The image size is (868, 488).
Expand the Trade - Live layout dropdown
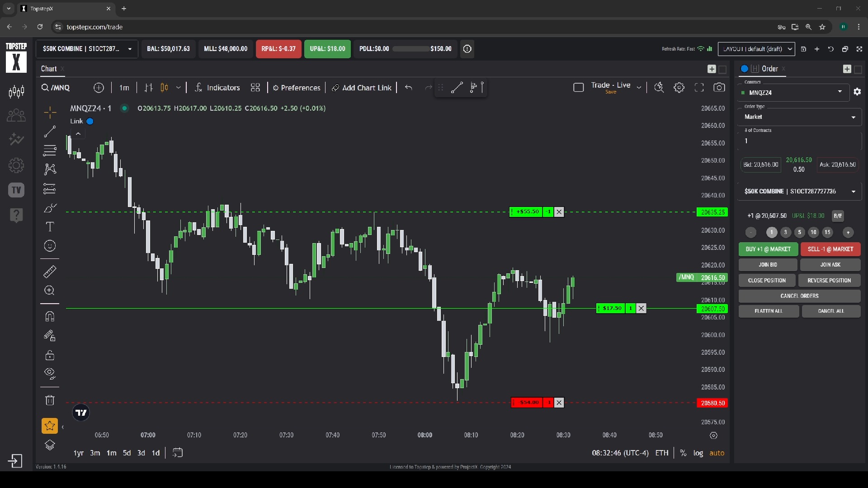(x=639, y=88)
